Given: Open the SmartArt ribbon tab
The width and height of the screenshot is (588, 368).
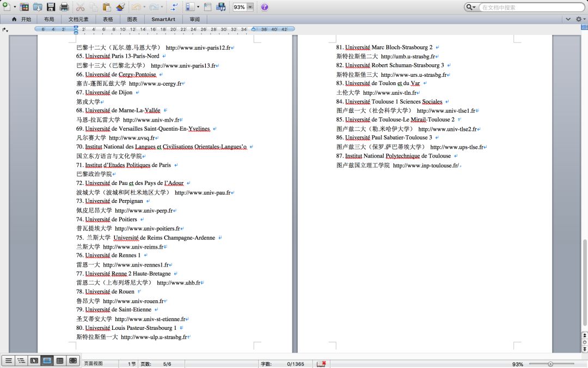Looking at the screenshot, I should [163, 19].
